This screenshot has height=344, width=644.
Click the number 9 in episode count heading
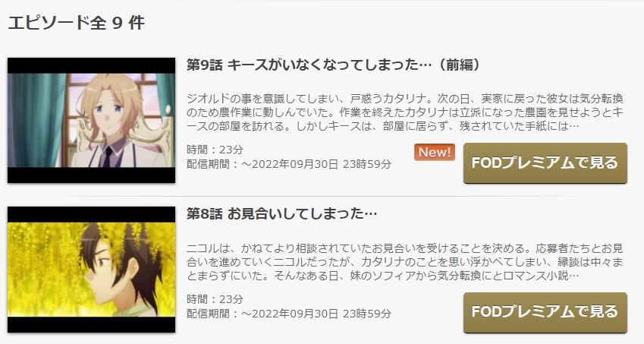tap(117, 23)
